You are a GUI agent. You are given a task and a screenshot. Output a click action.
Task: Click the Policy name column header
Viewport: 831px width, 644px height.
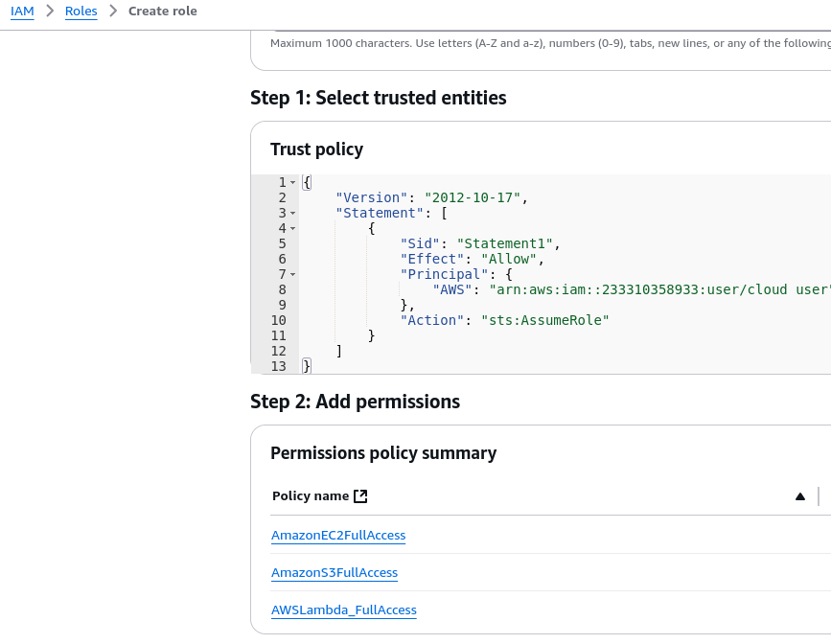(310, 496)
